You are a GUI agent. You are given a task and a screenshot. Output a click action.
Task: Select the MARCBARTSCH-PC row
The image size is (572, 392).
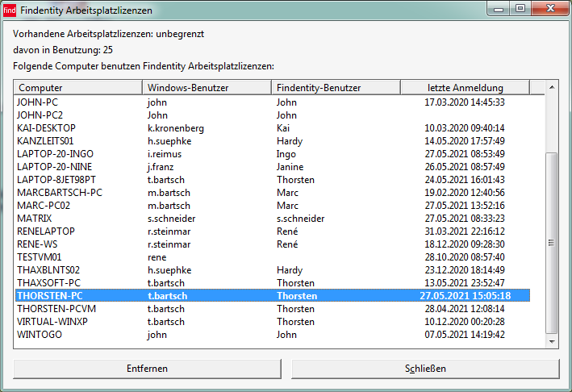coord(273,193)
